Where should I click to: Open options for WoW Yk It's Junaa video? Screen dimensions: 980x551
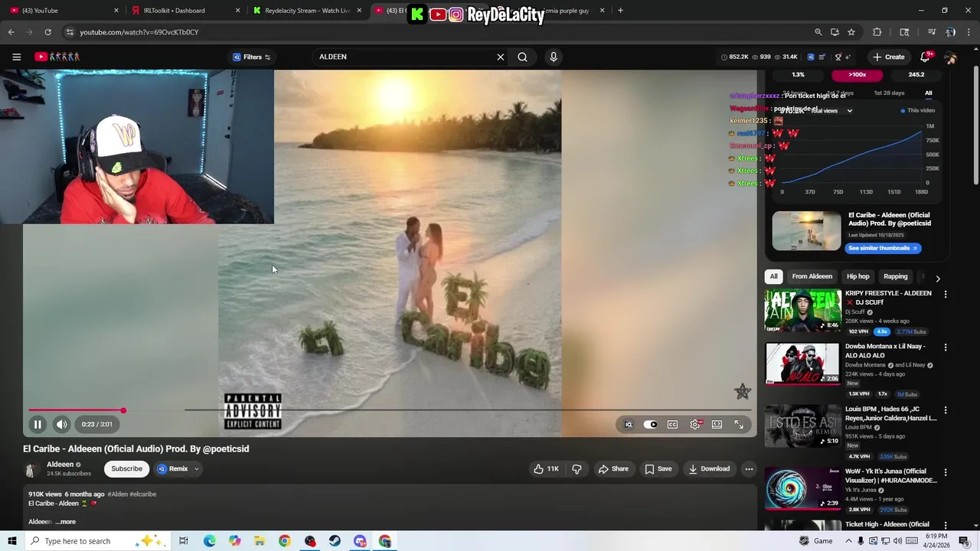pyautogui.click(x=945, y=473)
